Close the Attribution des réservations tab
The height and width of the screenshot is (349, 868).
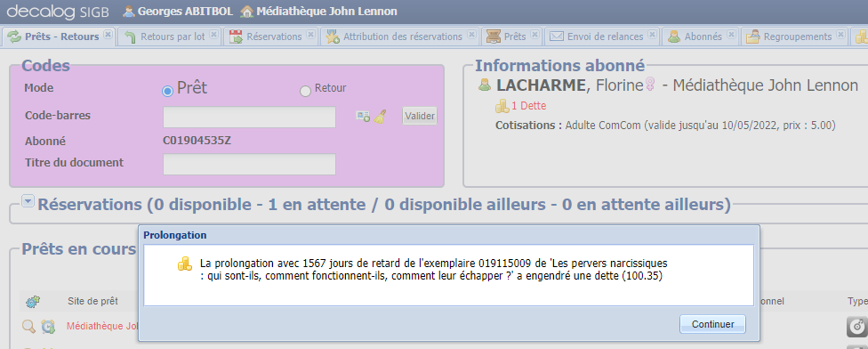471,35
